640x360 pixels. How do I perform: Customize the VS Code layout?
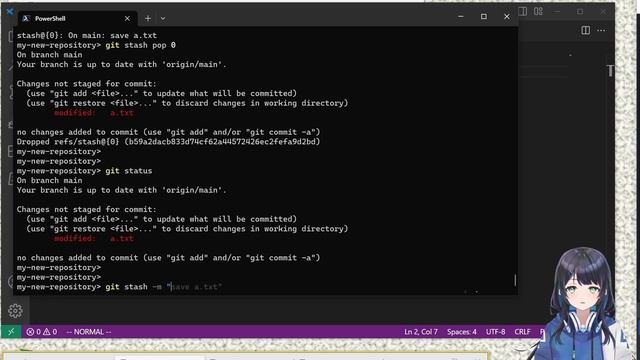pyautogui.click(x=538, y=11)
